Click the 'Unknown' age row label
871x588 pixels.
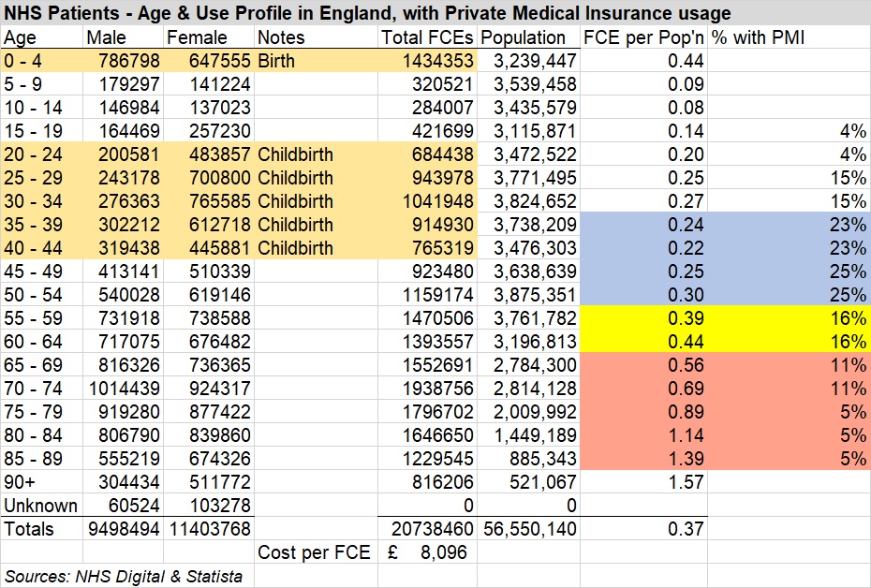(x=40, y=506)
